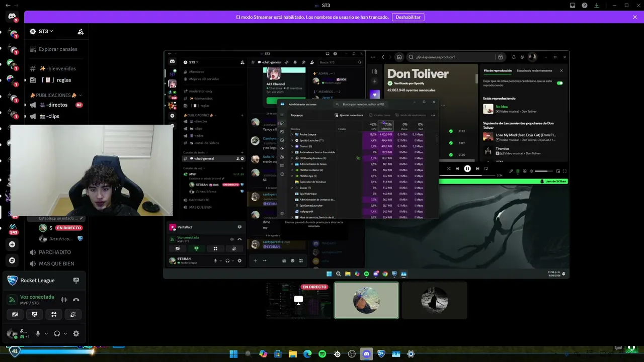Toggle the saved checkmark for the 3:07 track
644x362 pixels.
tap(451, 143)
